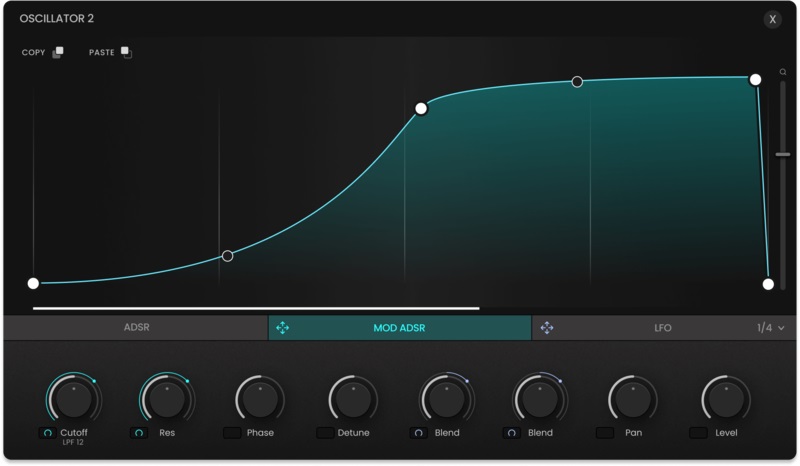Click the Copy envelope icon

coord(58,53)
